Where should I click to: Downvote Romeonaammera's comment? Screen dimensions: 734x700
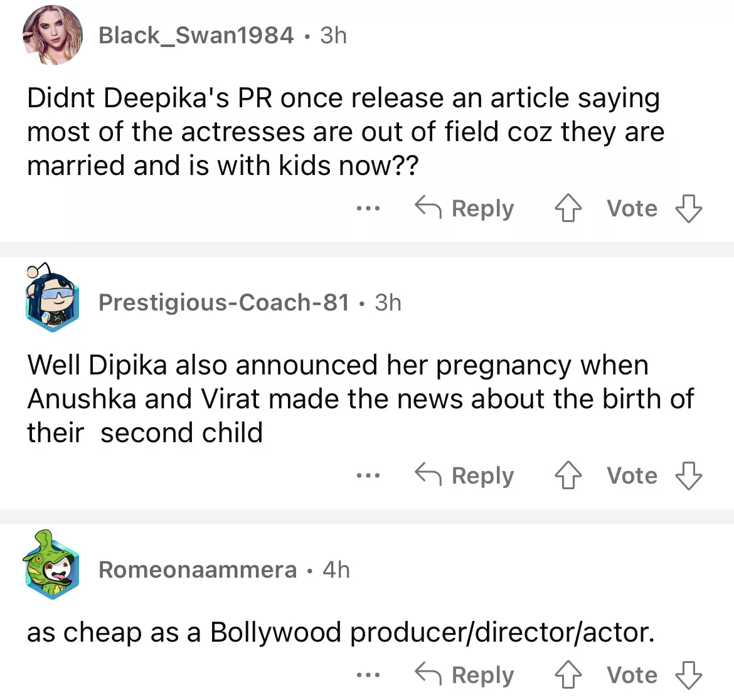pyautogui.click(x=688, y=675)
